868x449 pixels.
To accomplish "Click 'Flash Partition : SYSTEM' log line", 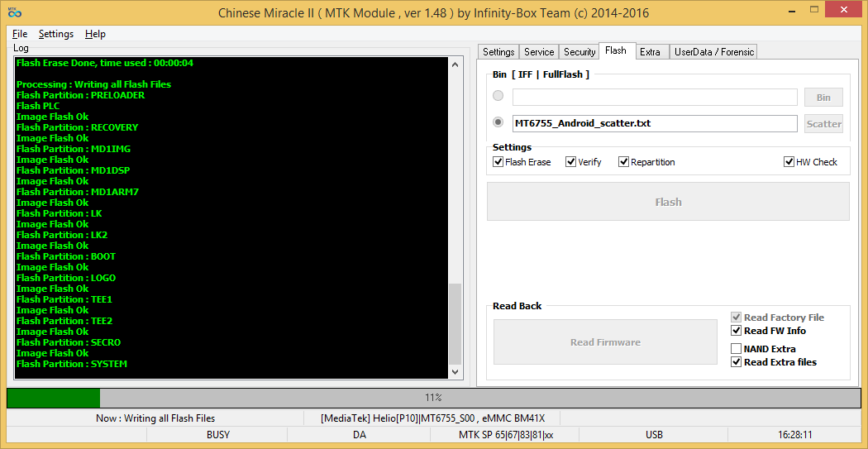I will [x=71, y=364].
